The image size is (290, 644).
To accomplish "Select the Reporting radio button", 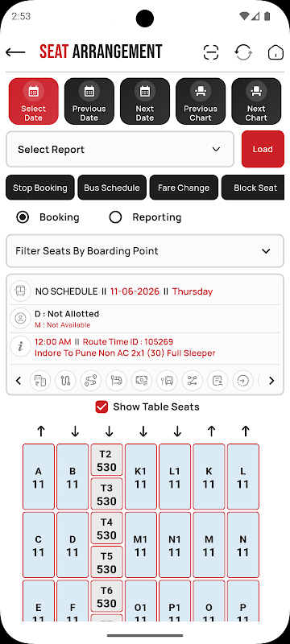I will pos(115,217).
